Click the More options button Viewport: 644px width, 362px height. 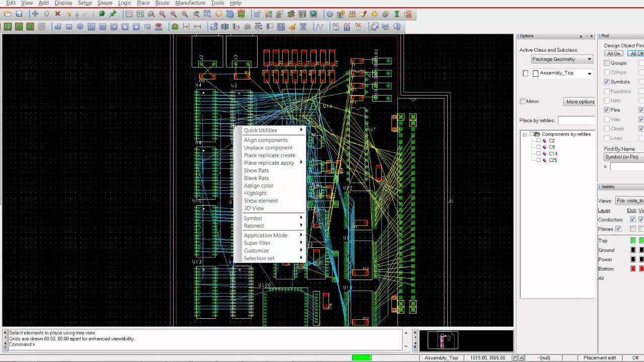[580, 102]
